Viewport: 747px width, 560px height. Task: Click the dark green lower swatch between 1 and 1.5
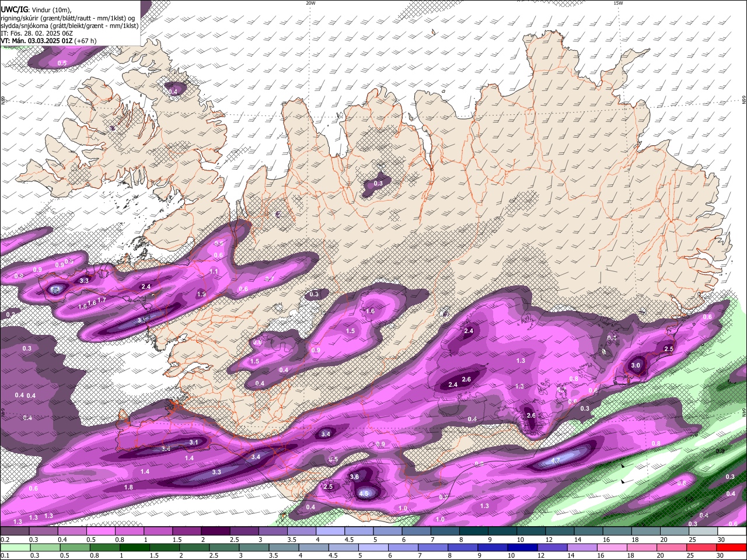[x=134, y=548]
